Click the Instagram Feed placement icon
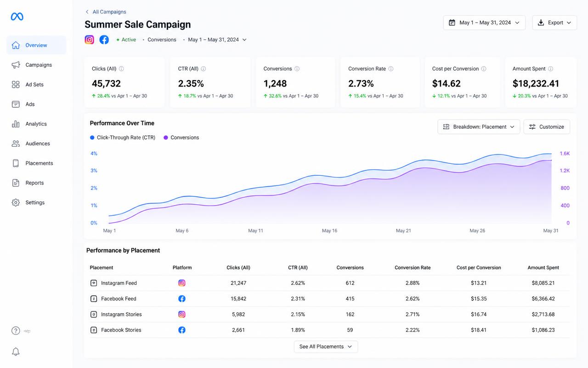Viewport: 588px width, 368px height. coord(94,283)
